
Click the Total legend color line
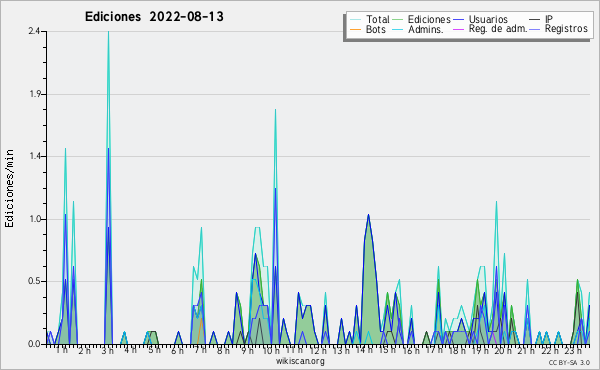click(x=355, y=20)
